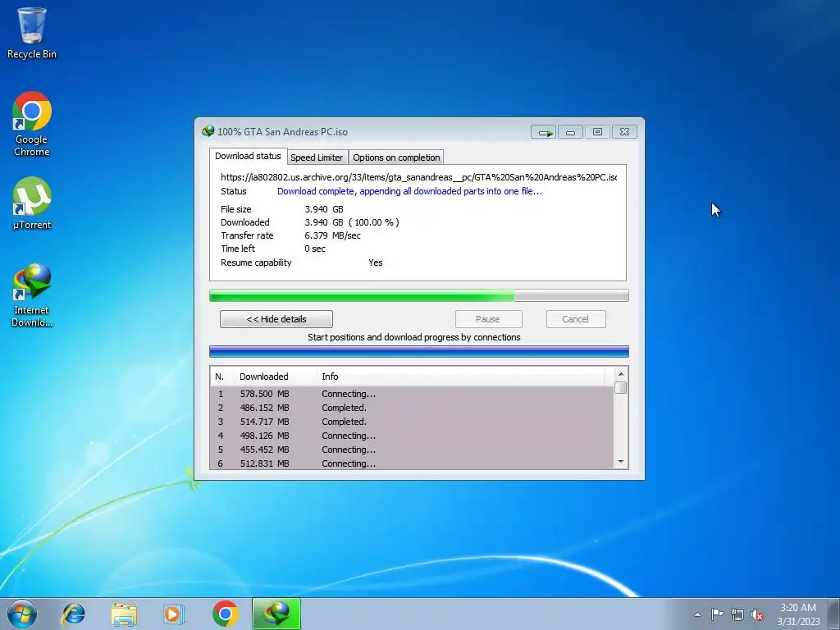
Task: Click the Resume capability value Yes
Action: click(x=376, y=262)
